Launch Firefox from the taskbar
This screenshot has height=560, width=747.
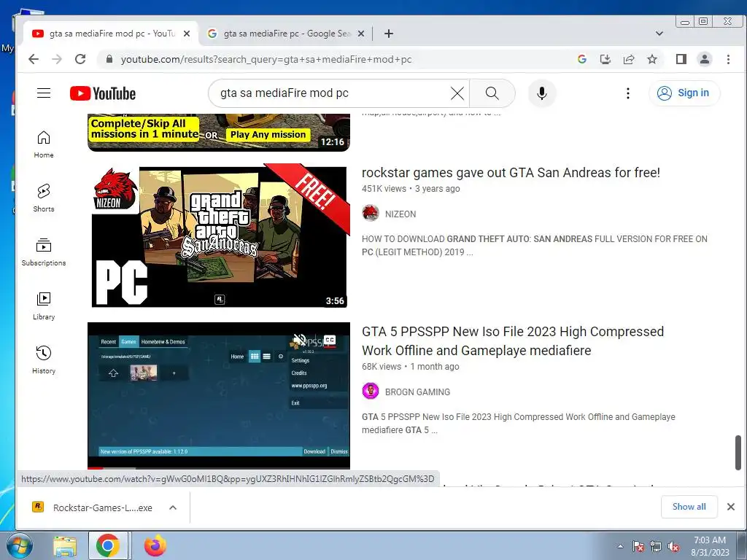155,545
